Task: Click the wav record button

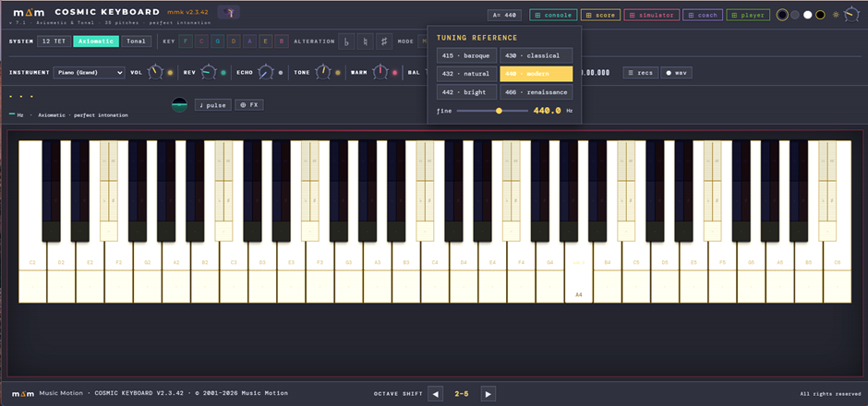Action: (676, 73)
